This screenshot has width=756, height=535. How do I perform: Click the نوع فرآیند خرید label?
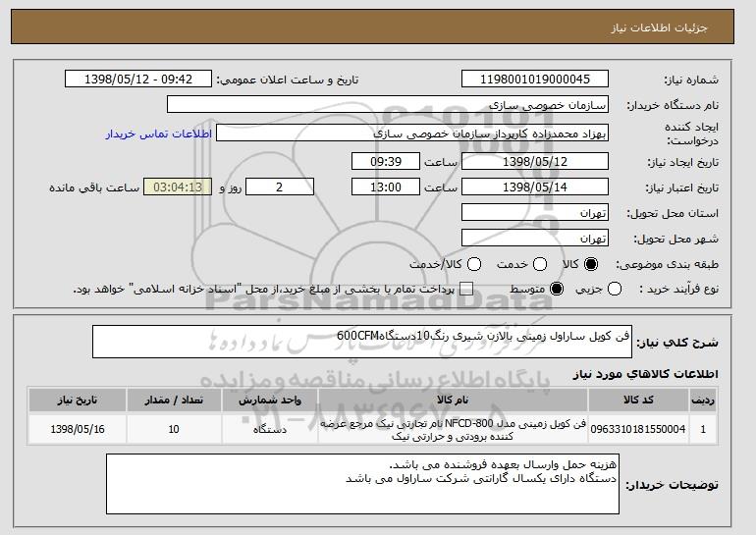pyautogui.click(x=678, y=290)
